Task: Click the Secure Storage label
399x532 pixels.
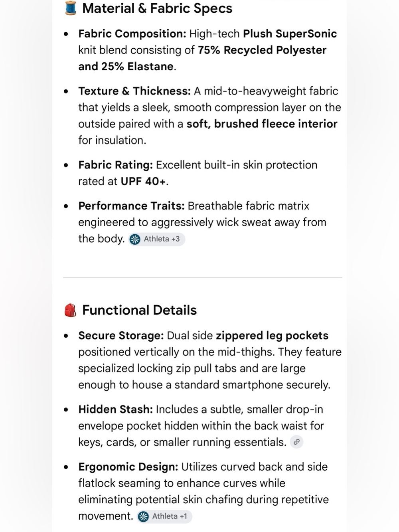Action: tap(121, 336)
